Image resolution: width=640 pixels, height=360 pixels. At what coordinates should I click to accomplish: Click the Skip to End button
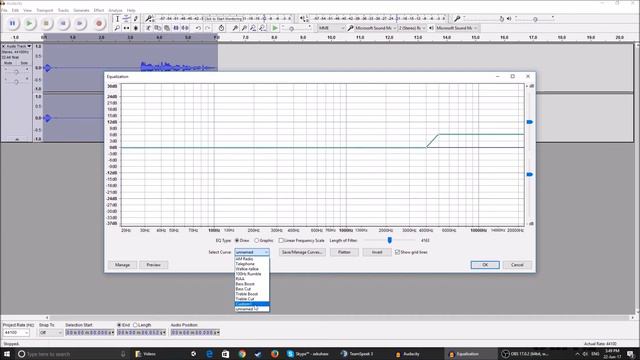click(80, 24)
